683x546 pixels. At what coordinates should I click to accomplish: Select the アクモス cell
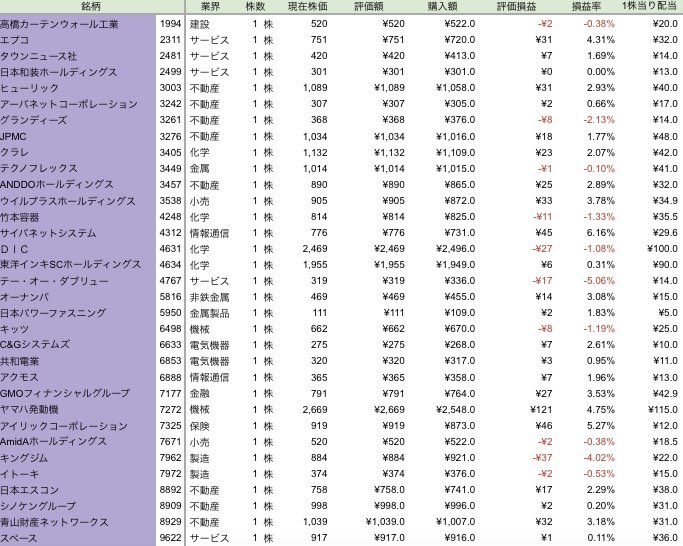click(19, 377)
